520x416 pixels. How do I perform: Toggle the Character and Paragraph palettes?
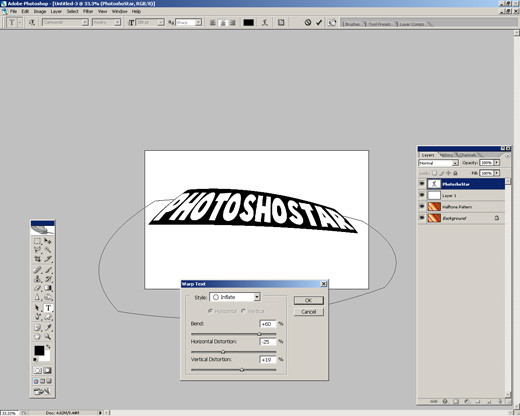pyautogui.click(x=281, y=23)
